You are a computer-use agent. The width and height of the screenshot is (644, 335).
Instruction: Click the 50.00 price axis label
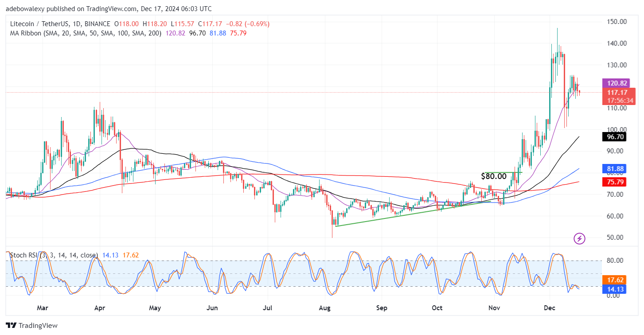pyautogui.click(x=615, y=238)
